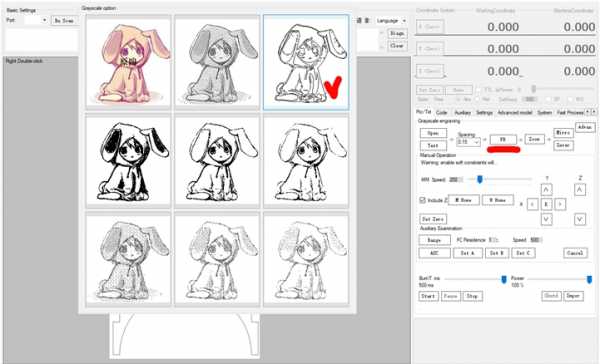
Task: Open the Port dropdown
Action: coord(36,20)
